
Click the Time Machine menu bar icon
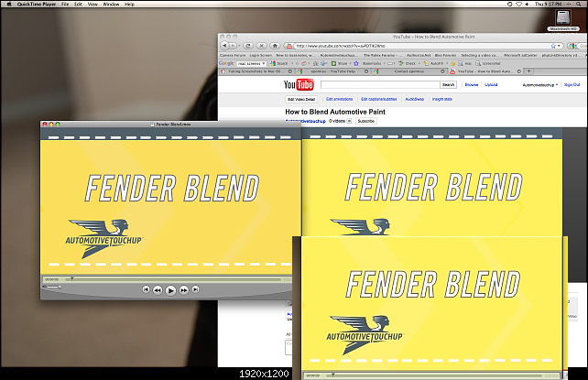[x=509, y=5]
